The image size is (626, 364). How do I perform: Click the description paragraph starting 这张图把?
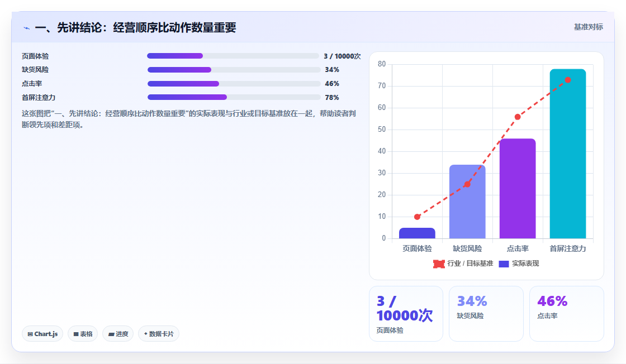pyautogui.click(x=189, y=119)
